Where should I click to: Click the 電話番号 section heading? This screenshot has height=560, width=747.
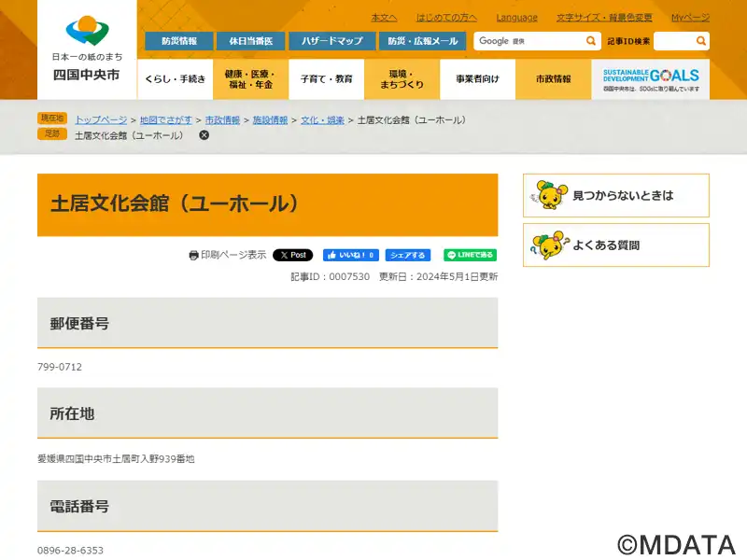(79, 506)
